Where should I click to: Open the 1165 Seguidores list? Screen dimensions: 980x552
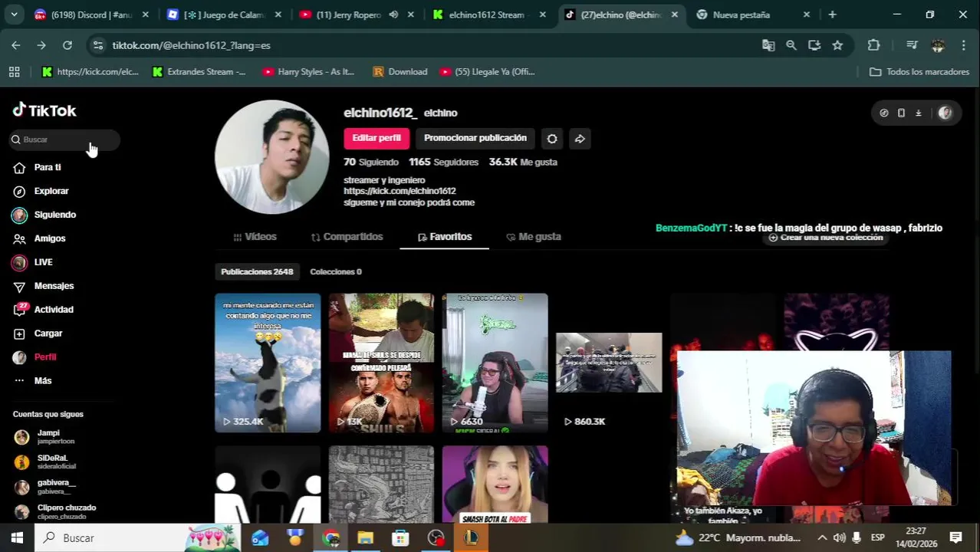[x=443, y=162]
